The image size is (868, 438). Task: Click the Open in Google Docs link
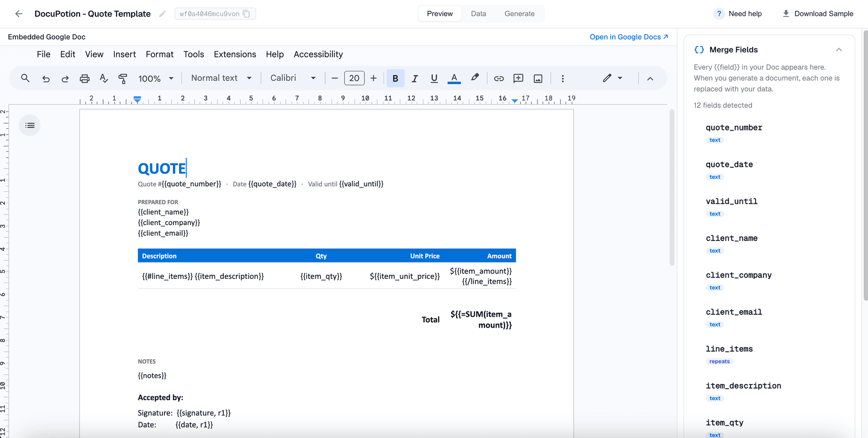coord(629,37)
